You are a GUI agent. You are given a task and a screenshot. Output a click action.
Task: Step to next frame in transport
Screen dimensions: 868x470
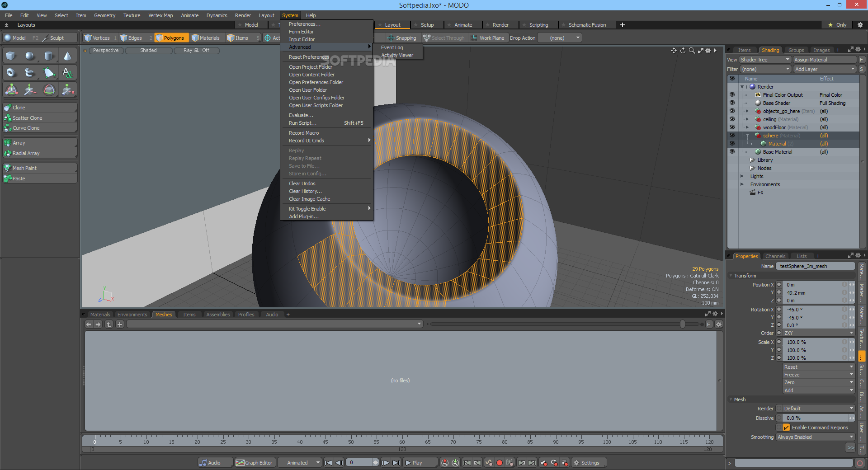coord(385,463)
